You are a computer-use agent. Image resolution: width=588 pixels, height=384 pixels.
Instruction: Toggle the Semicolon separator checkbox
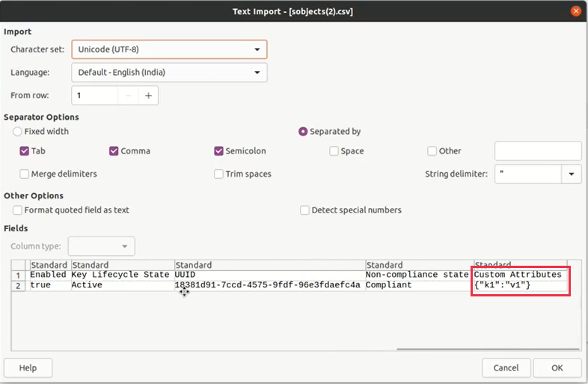point(219,151)
